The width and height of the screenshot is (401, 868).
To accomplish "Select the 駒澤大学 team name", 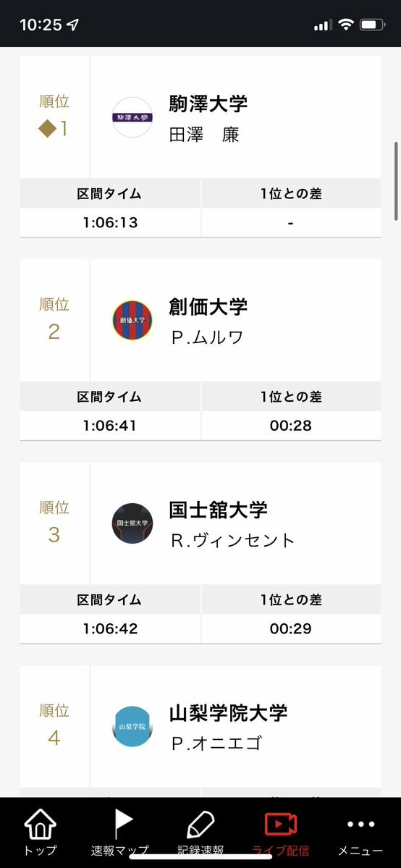I will tap(208, 104).
